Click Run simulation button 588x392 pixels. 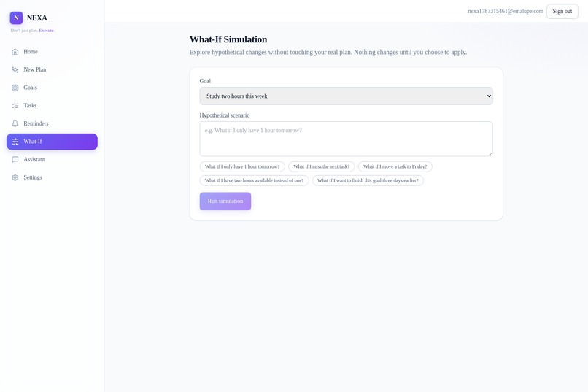pyautogui.click(x=225, y=201)
